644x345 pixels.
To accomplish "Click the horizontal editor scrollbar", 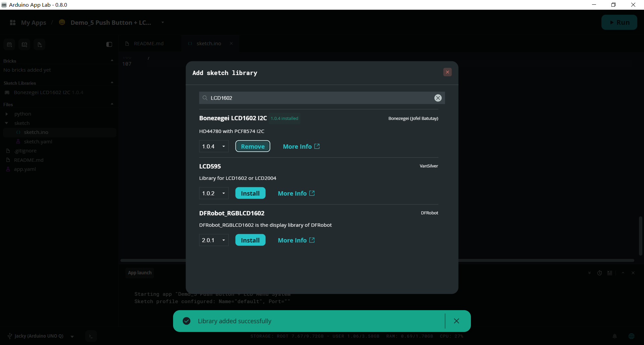I will (377, 260).
